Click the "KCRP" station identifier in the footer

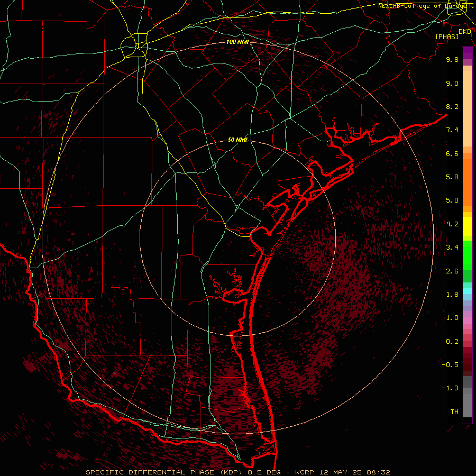306,472
